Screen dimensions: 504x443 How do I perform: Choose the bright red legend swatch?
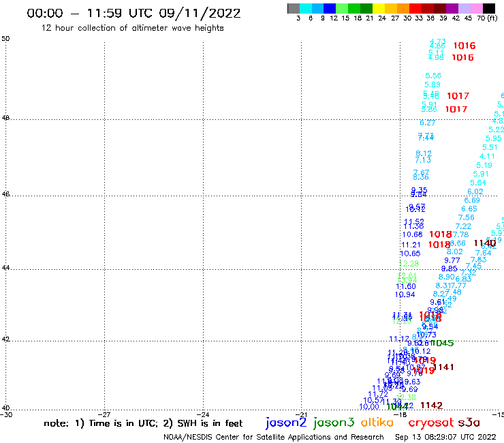pos(415,8)
